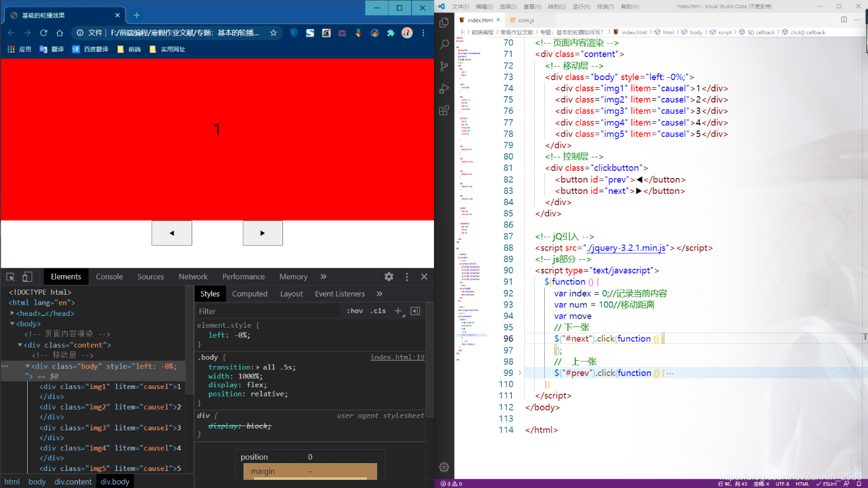Viewport: 868px width, 488px height.
Task: Click the VS Code minimap
Action: pos(471,200)
